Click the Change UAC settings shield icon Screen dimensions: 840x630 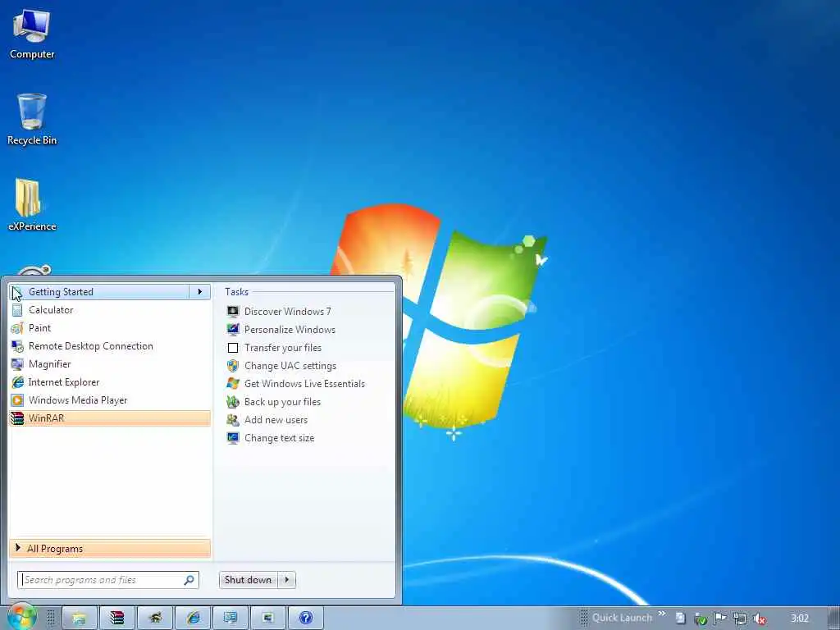point(233,366)
